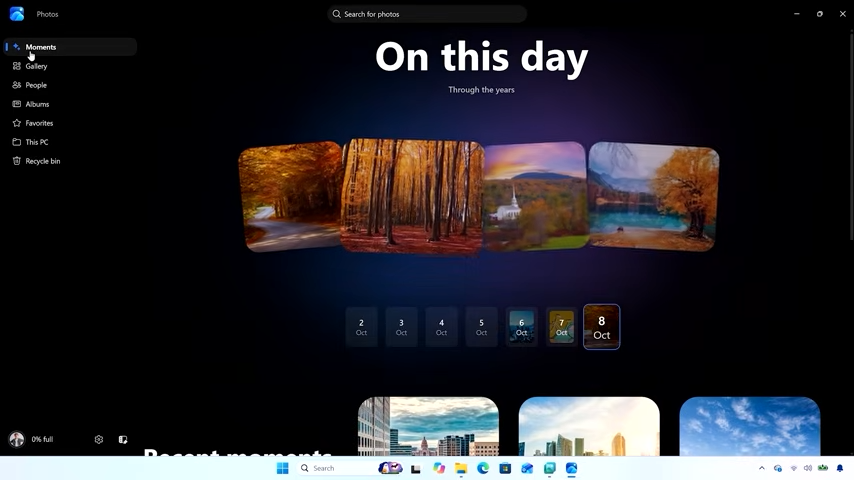
Task: Click the taskbar Search box
Action: (349, 468)
